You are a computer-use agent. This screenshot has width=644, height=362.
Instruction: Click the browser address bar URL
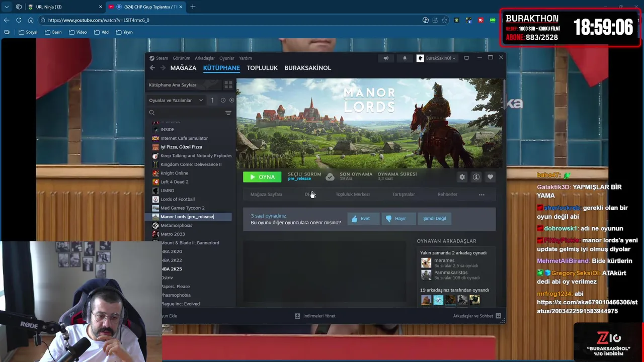click(x=99, y=20)
